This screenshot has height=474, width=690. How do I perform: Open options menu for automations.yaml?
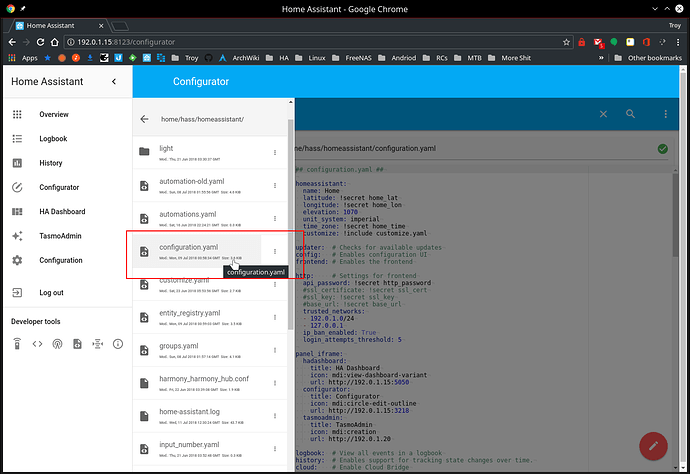(x=275, y=218)
